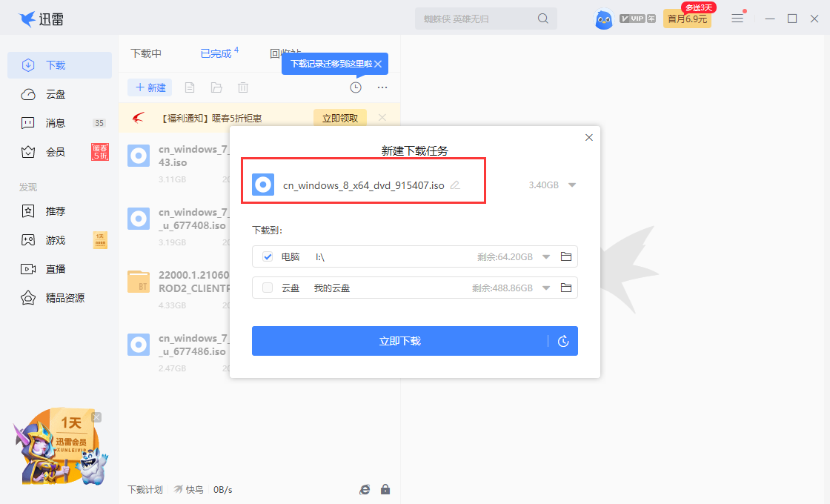Close the 福利通知 banner
The image size is (830, 504).
coord(382,118)
